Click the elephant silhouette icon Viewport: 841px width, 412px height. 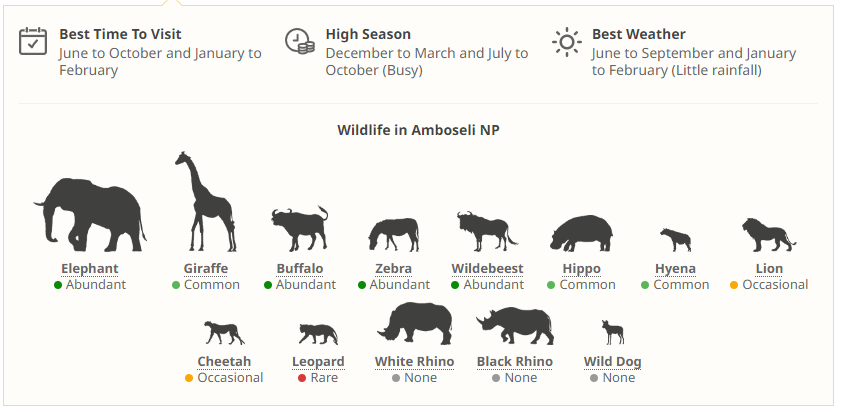tap(90, 214)
